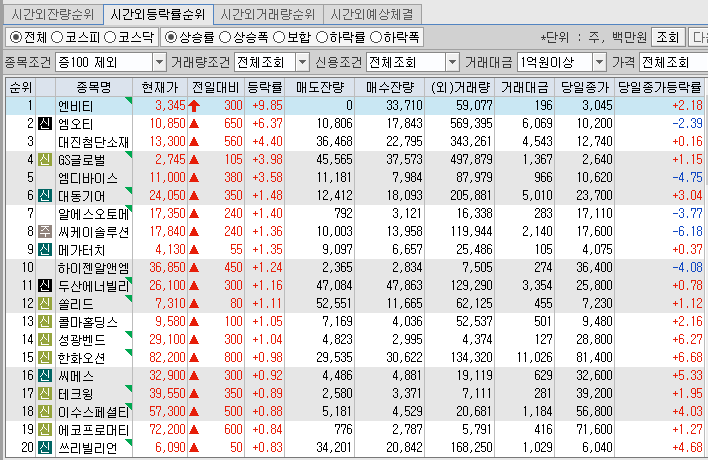Click the 11,026 trade value cell

pos(535,358)
